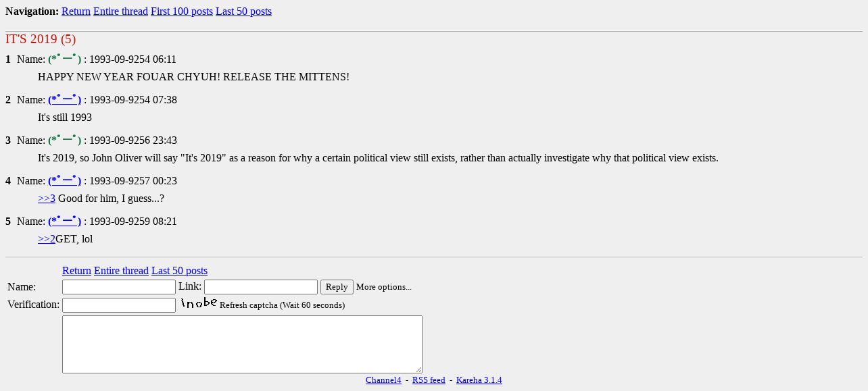
Task: Click poster name link in post 5
Action: point(65,221)
